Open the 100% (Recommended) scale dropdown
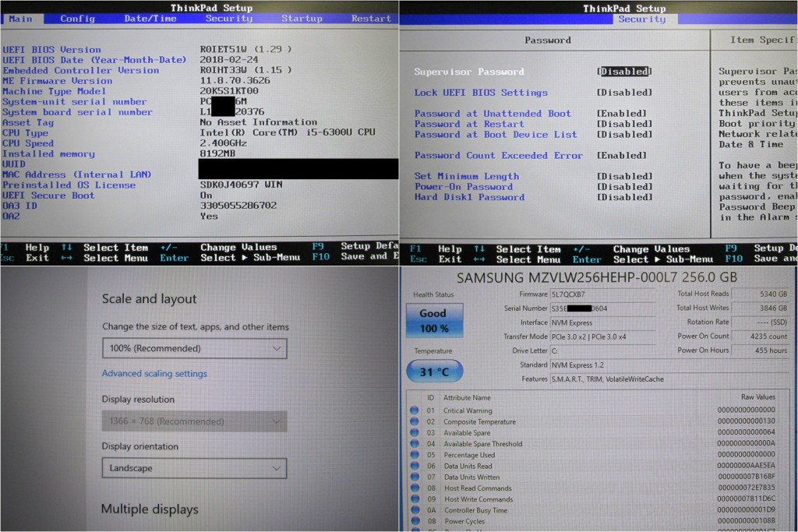798x532 pixels. click(x=194, y=348)
